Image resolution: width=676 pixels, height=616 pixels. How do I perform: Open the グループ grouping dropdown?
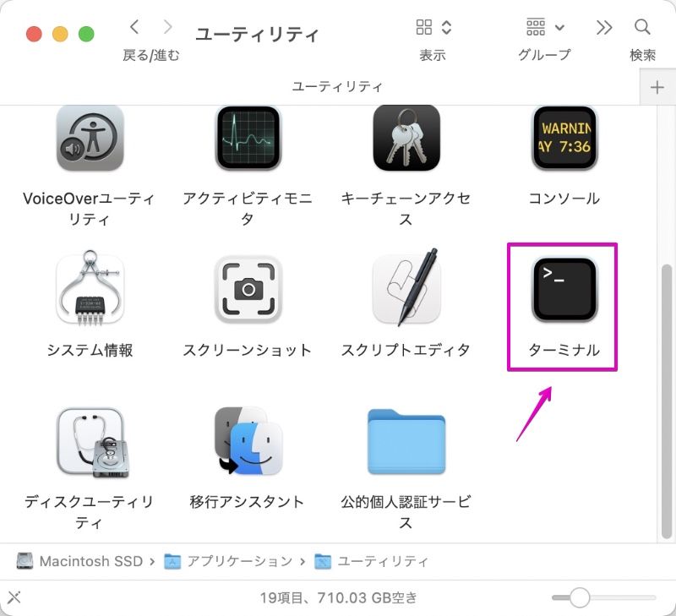tap(545, 27)
